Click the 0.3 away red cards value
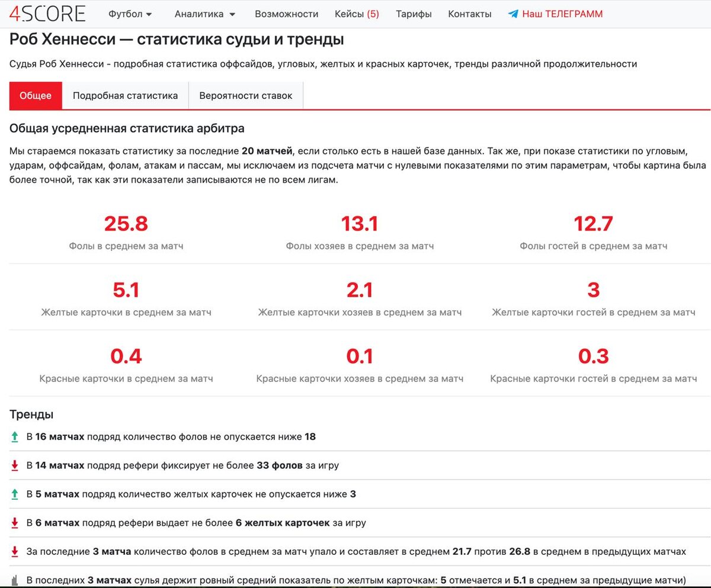 [x=593, y=356]
